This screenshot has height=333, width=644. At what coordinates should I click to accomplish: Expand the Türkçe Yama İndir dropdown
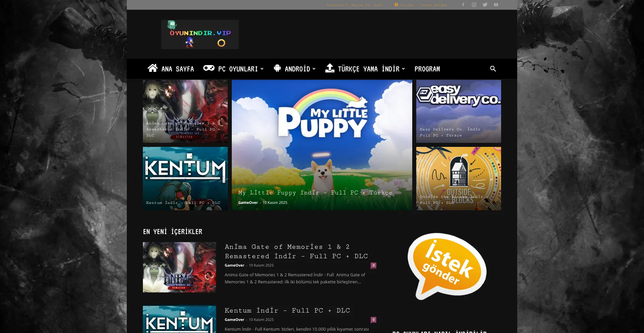[x=365, y=69]
